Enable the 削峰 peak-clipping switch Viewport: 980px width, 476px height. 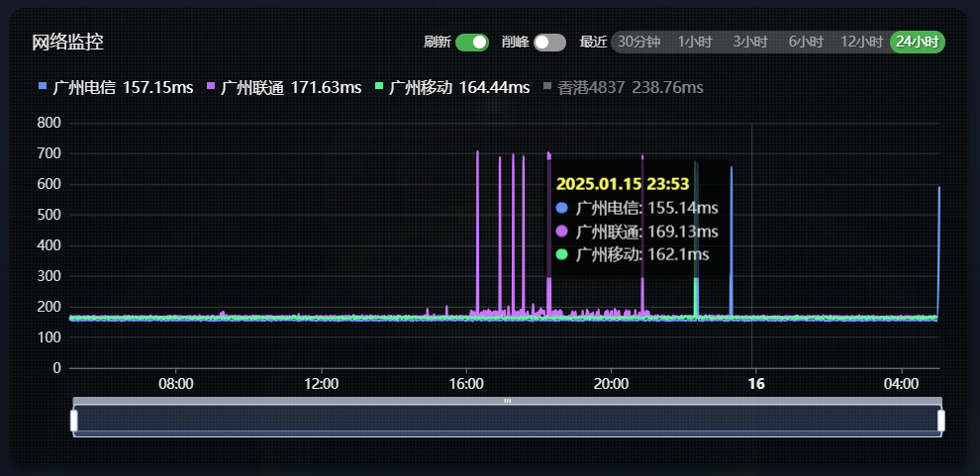(549, 42)
